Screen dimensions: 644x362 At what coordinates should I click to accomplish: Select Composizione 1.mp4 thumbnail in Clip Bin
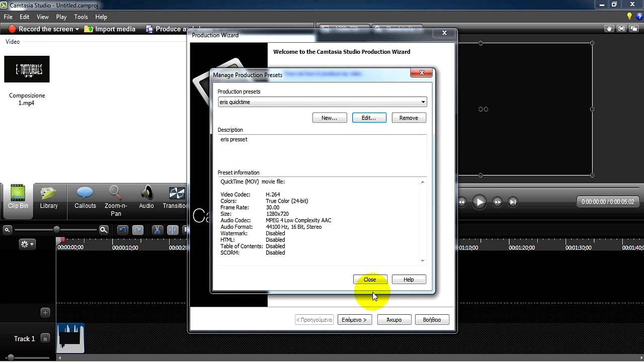point(27,69)
